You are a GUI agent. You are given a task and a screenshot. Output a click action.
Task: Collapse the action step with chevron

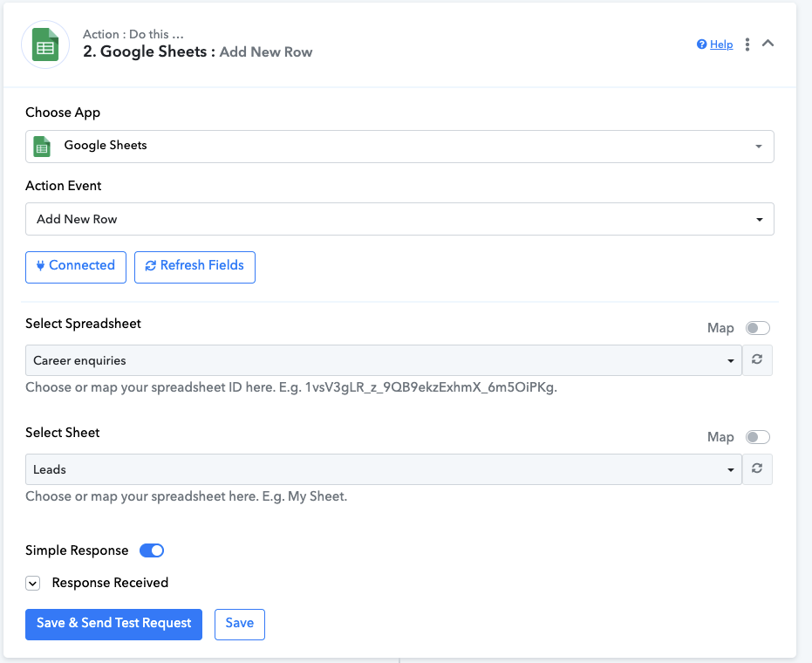(x=768, y=44)
